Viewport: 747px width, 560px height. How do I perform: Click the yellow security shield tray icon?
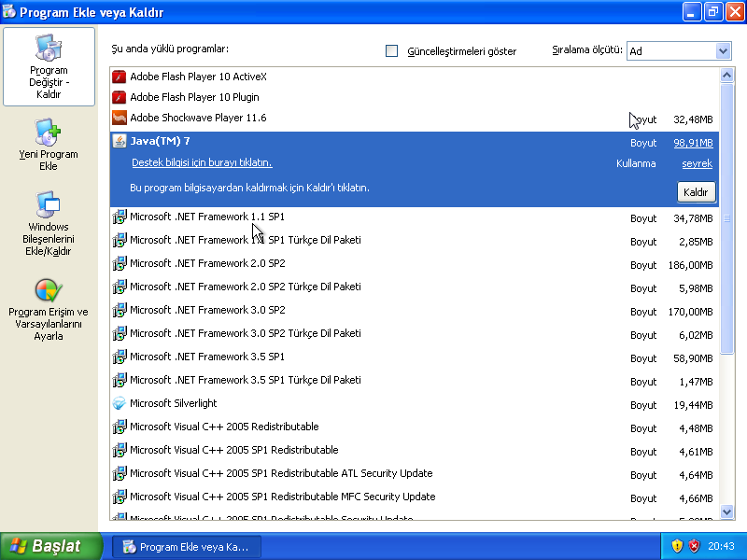coord(677,546)
